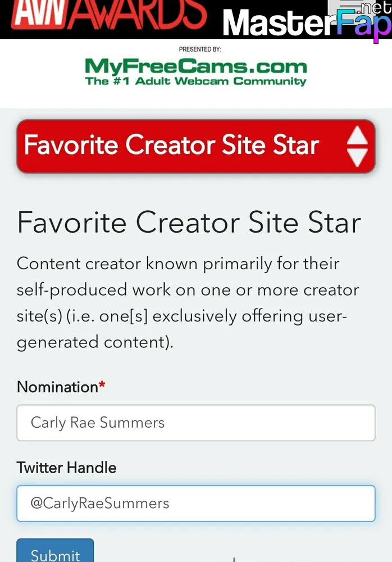The width and height of the screenshot is (392, 562).
Task: Click the gradient 'Fap' text in the watermark
Action: coord(364,24)
